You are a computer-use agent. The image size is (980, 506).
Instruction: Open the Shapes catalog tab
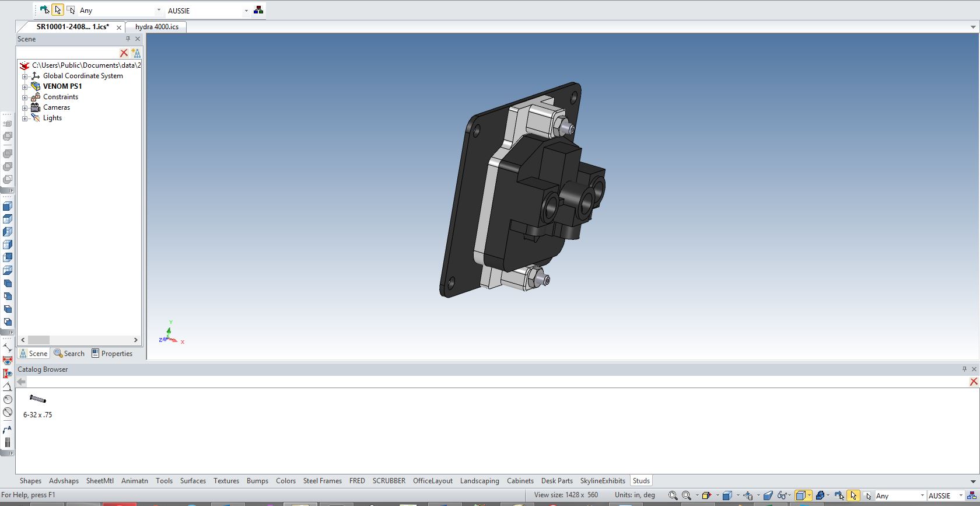coord(30,481)
